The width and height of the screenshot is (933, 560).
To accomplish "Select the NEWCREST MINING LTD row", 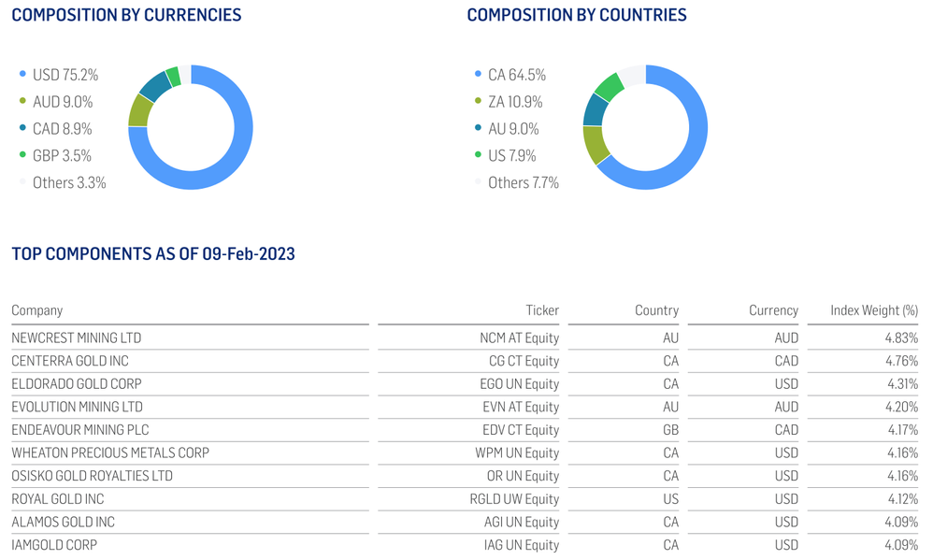I will [77, 337].
